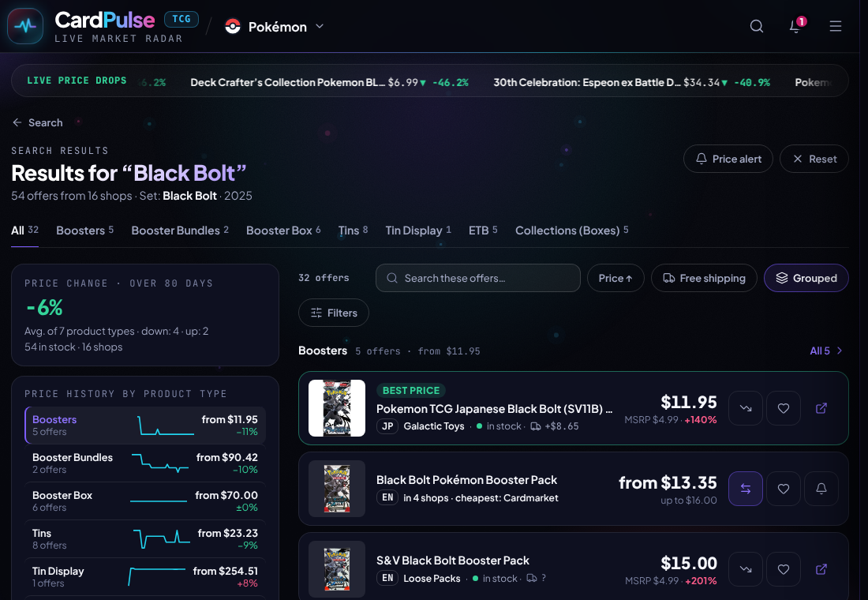The height and width of the screenshot is (600, 868).
Task: Open the Tins 8 tab
Action: pos(354,231)
